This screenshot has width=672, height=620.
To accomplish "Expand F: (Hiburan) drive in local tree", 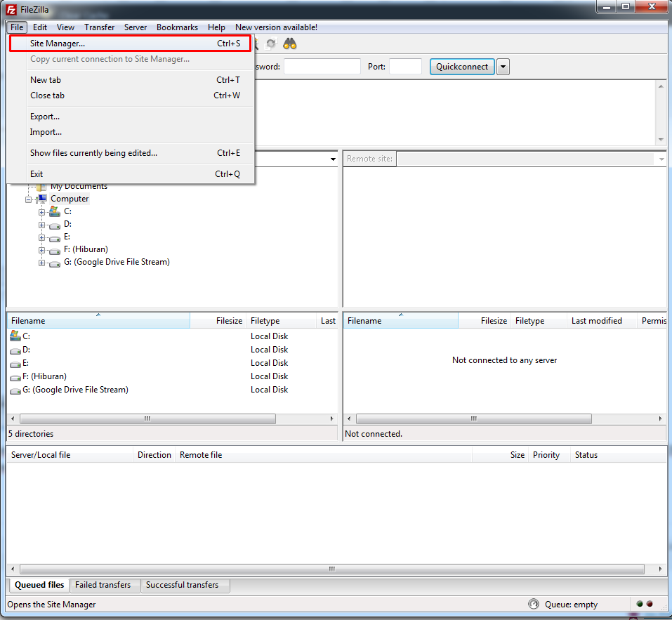I will pyautogui.click(x=41, y=250).
